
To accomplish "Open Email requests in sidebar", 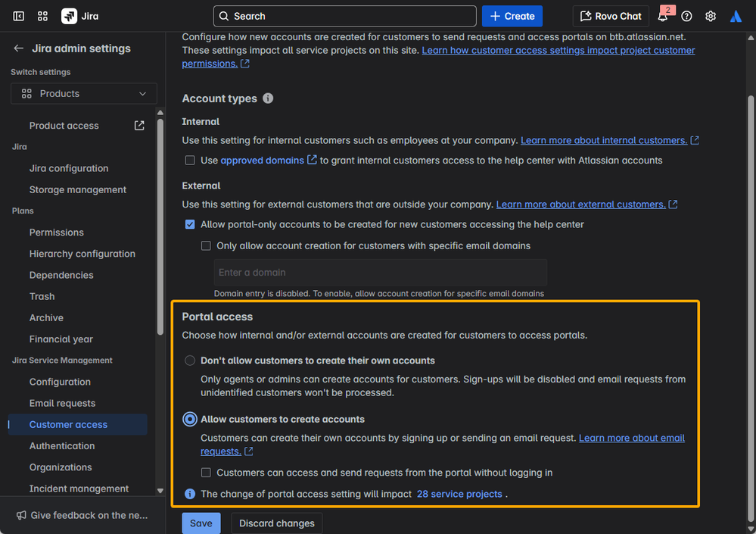I will click(x=62, y=404).
